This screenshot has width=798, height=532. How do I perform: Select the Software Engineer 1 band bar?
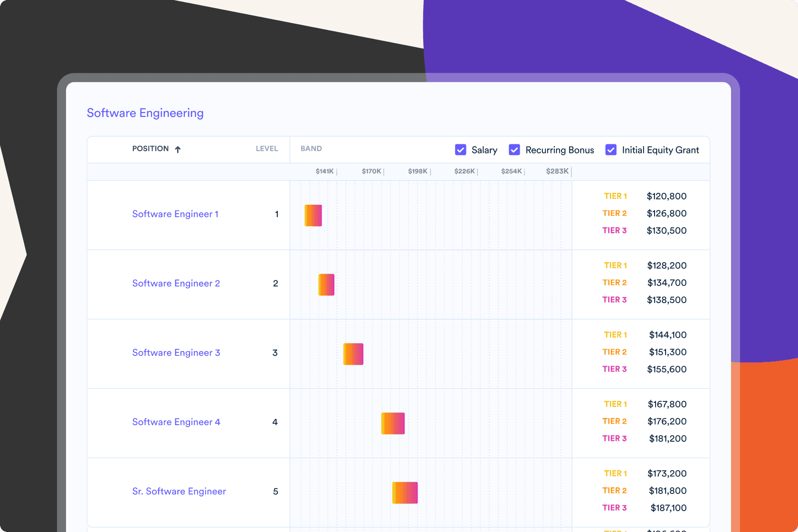tap(313, 216)
